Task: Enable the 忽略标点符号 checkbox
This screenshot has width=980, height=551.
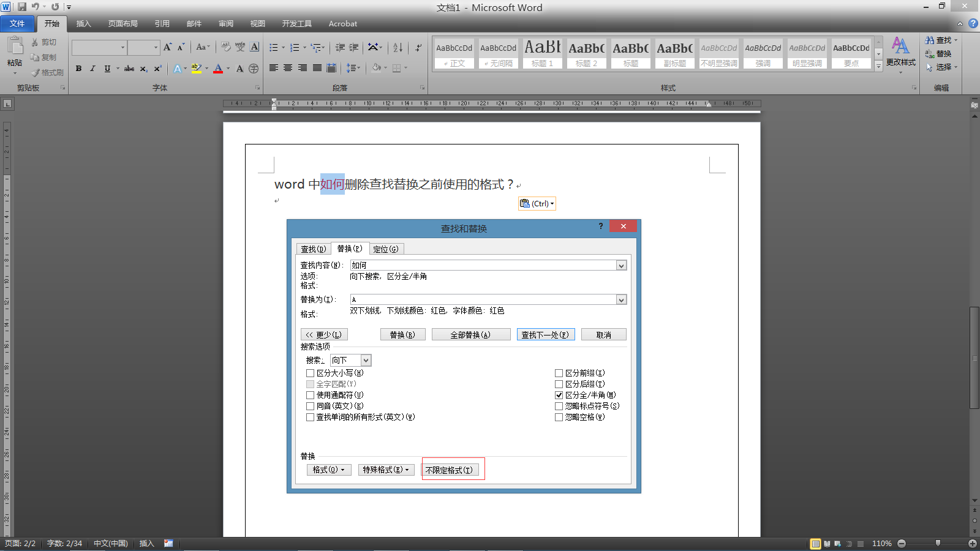Action: (x=559, y=406)
